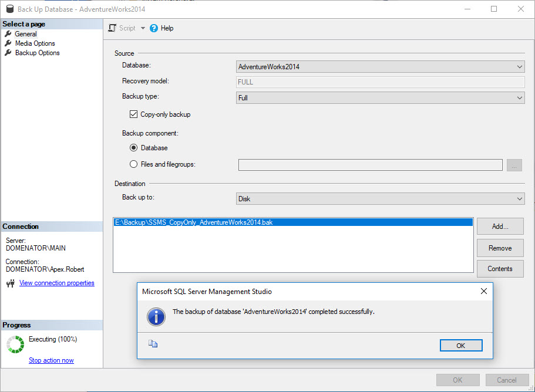Screen dimensions: 535x392
Task: Open the Media Options page
Action: click(35, 43)
